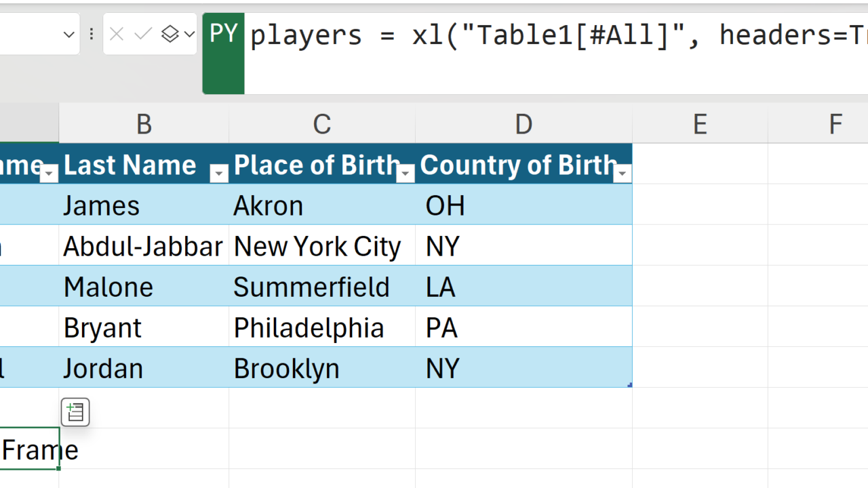Confirm the formula with the checkmark icon
The height and width of the screenshot is (488, 868).
tap(142, 34)
